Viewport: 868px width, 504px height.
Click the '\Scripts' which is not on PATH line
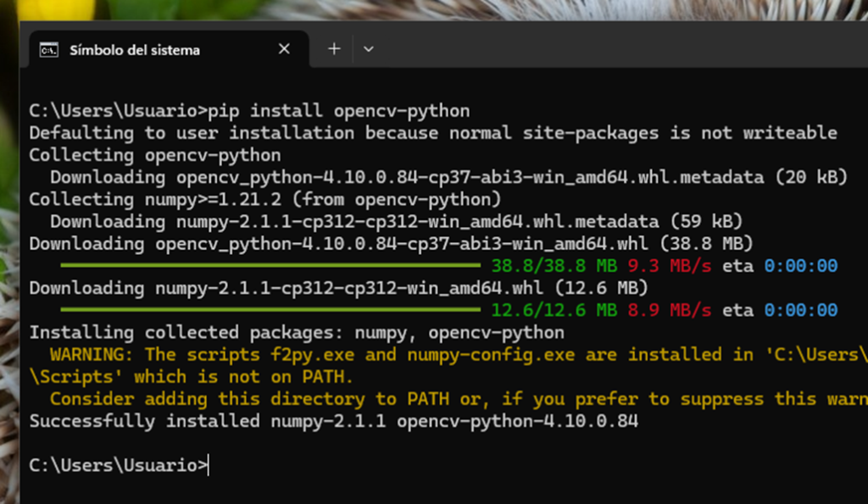tap(191, 377)
